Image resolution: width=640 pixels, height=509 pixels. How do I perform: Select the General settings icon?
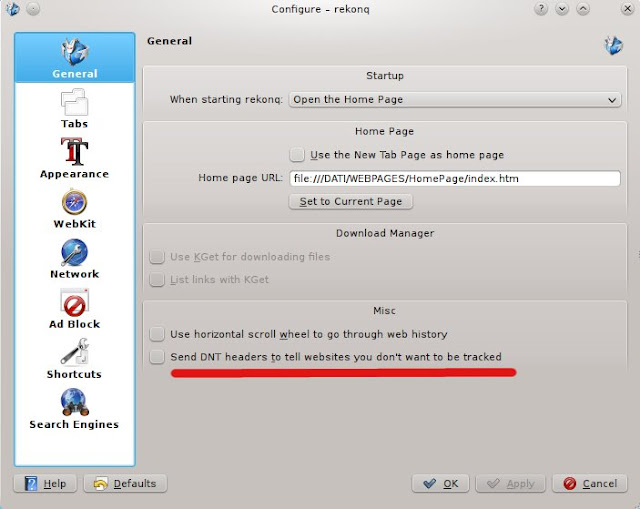point(75,58)
